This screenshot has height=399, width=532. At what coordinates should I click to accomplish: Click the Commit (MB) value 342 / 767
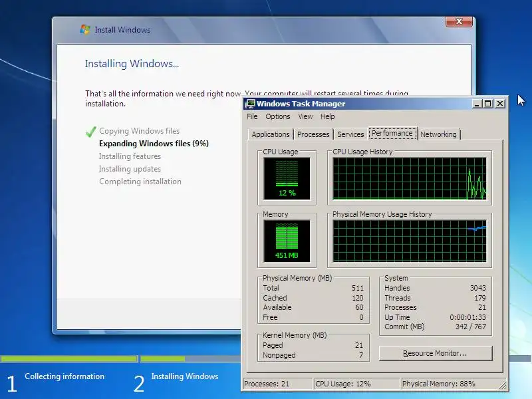click(471, 327)
